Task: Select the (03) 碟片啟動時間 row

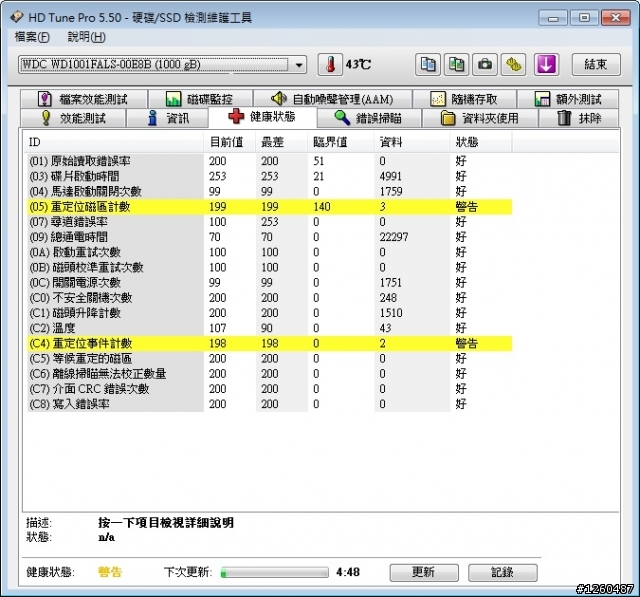Action: click(x=269, y=176)
